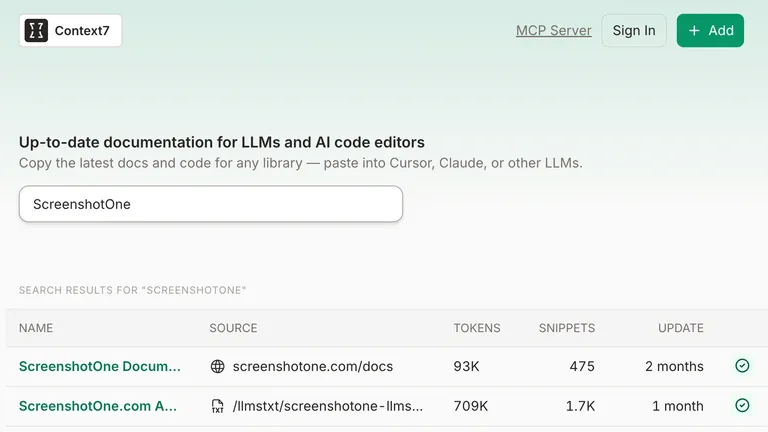Click the TXT file icon beside llmstxt source

[x=217, y=406]
